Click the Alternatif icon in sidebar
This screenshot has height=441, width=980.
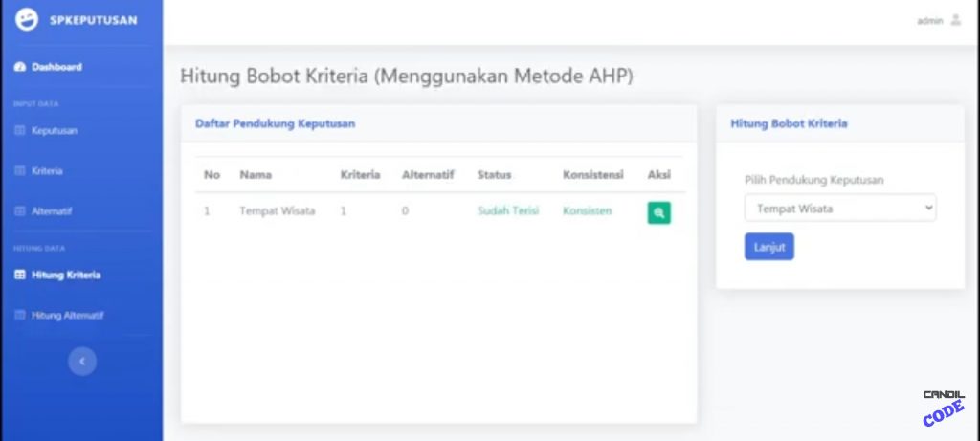(x=19, y=211)
